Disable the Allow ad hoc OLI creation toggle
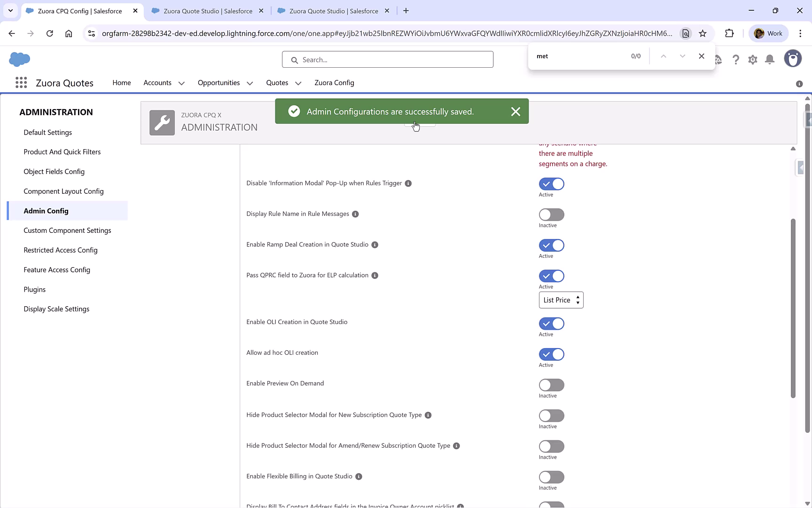This screenshot has height=508, width=812. pos(551,354)
